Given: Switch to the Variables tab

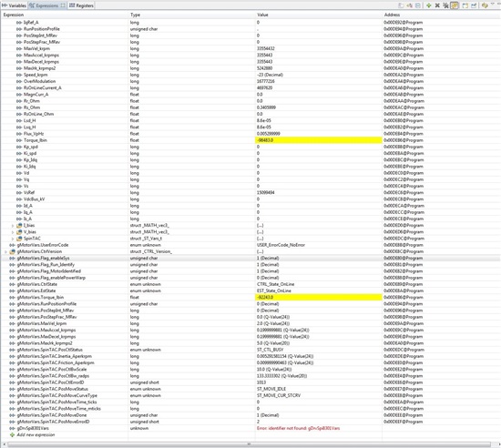Looking at the screenshot, I should (x=14, y=5).
